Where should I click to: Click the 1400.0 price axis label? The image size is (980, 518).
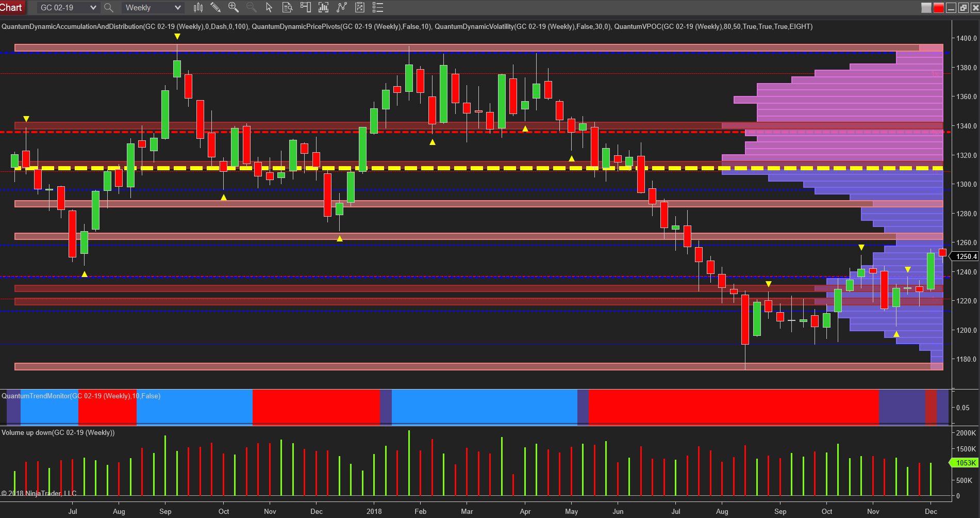967,38
